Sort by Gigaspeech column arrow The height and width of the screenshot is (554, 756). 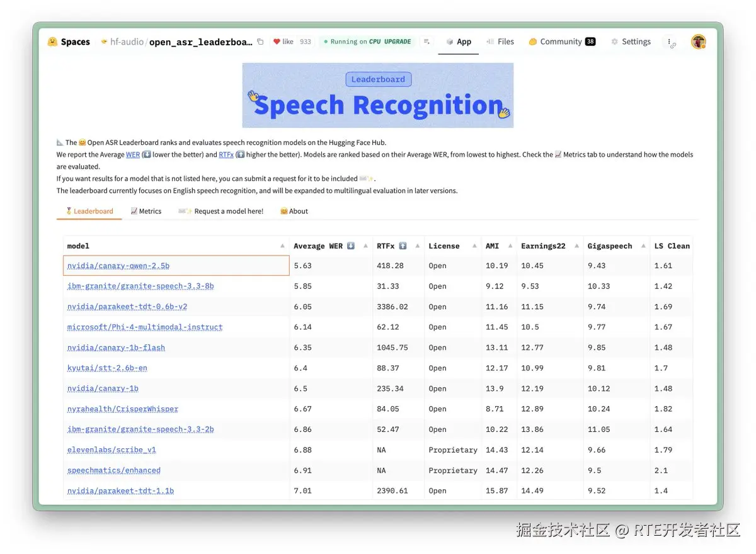click(x=643, y=246)
